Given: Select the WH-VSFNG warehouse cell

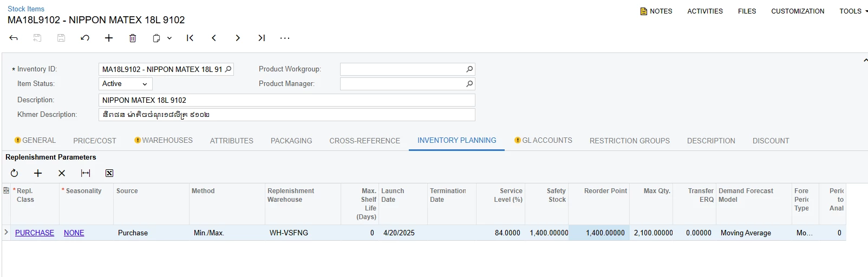Looking at the screenshot, I should pos(303,233).
